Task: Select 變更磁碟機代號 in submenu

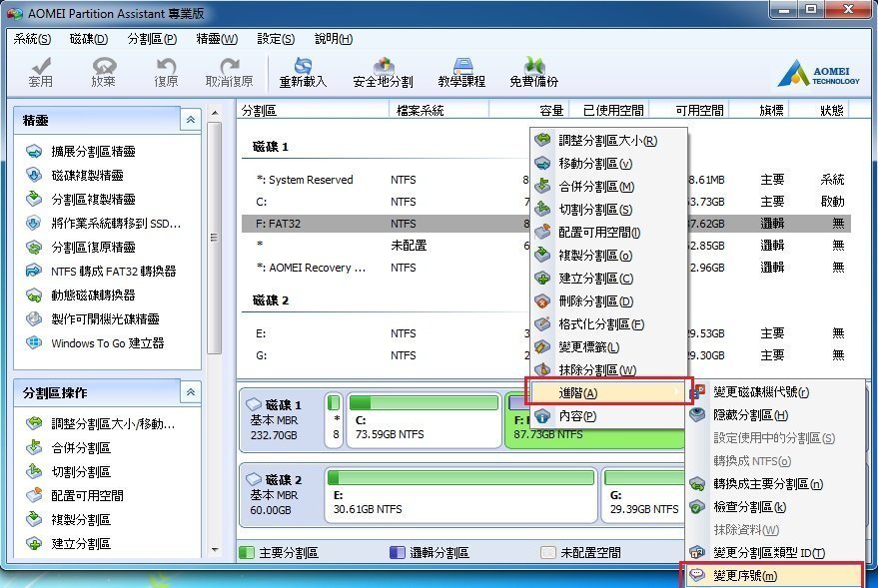Action: coord(775,392)
